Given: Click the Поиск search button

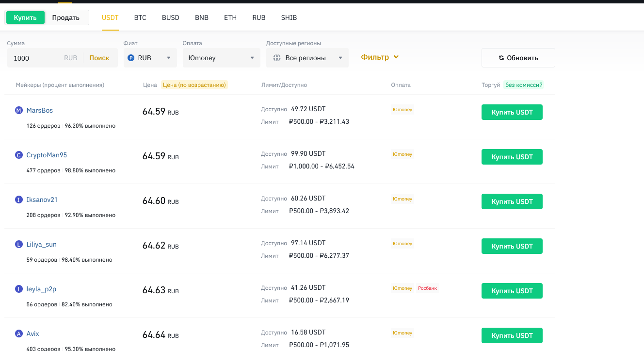Looking at the screenshot, I should 99,58.
